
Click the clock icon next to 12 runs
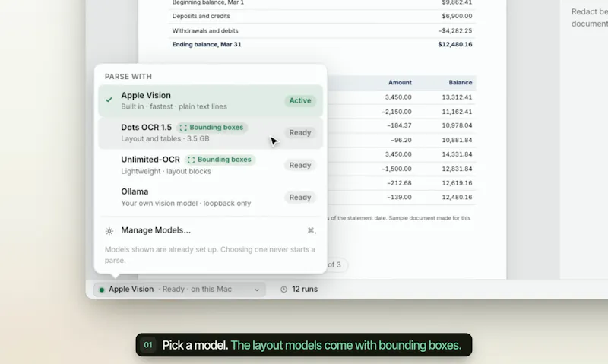point(283,290)
